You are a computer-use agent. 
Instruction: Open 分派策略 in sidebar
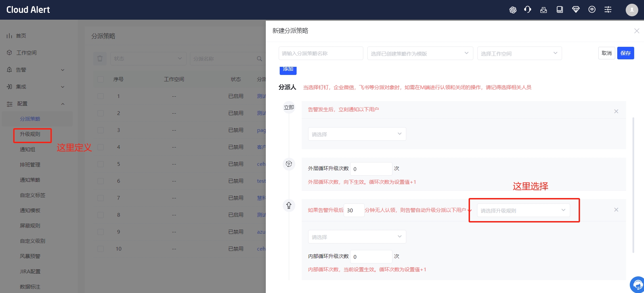click(30, 119)
